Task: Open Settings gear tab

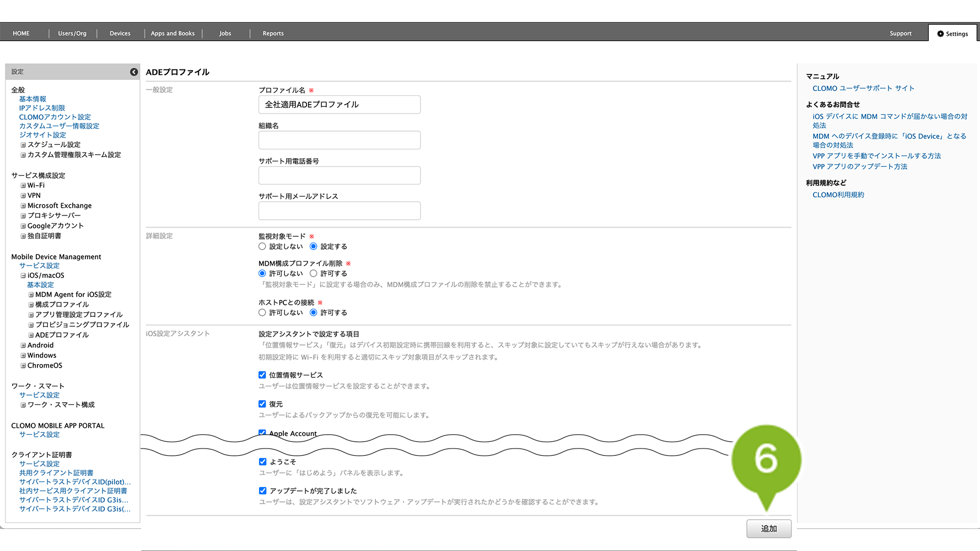Action: (x=952, y=34)
